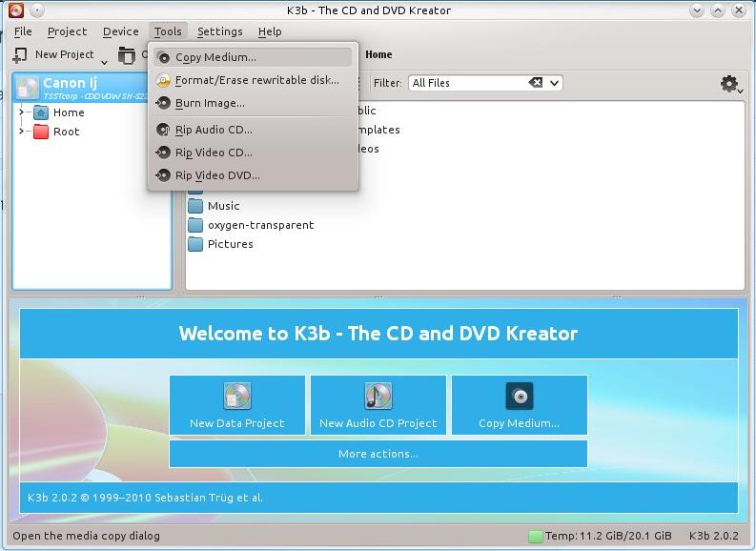This screenshot has height=551, width=756.
Task: Open the Settings menu
Action: coord(220,31)
